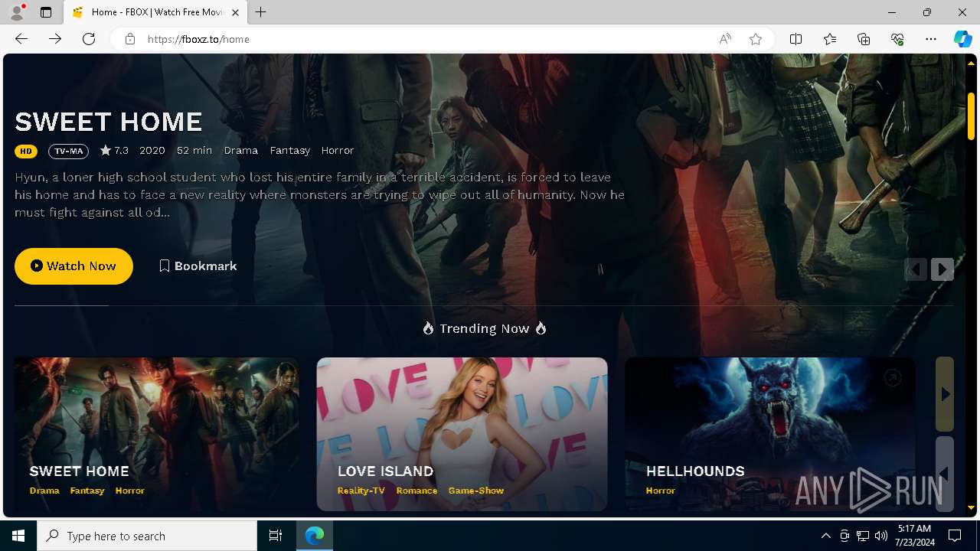Viewport: 980px width, 551px height.
Task: Select Horror tag on Hellhounds card
Action: click(661, 491)
